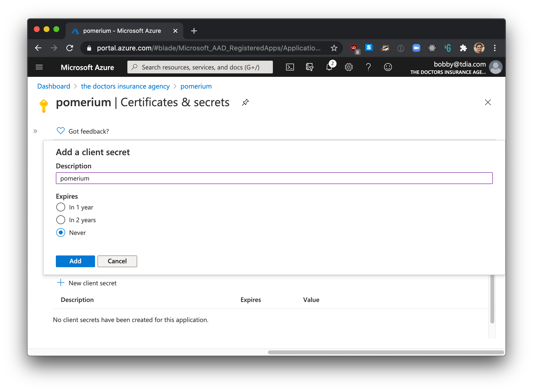
Task: Click the Zoom extension icon
Action: [416, 48]
